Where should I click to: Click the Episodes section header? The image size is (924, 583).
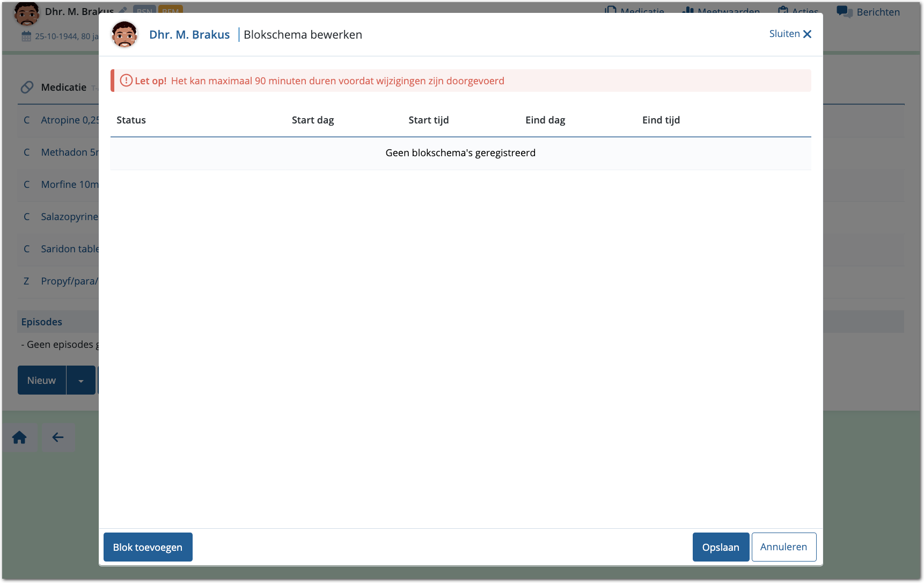click(42, 322)
